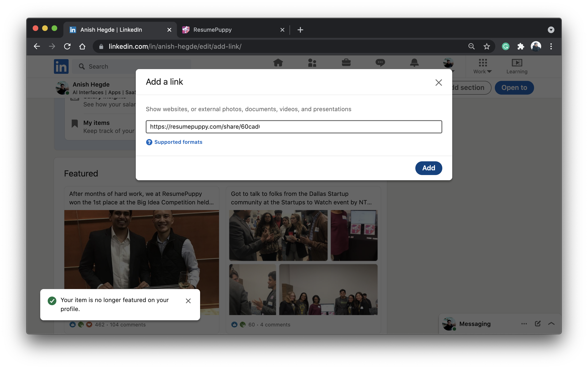588x369 pixels.
Task: Open Chrome three-dot menu
Action: 551,46
